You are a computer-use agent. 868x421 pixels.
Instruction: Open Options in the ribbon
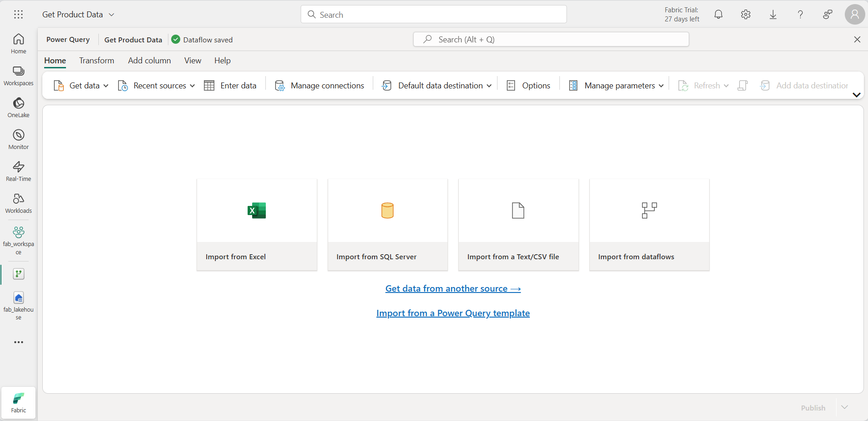click(528, 86)
